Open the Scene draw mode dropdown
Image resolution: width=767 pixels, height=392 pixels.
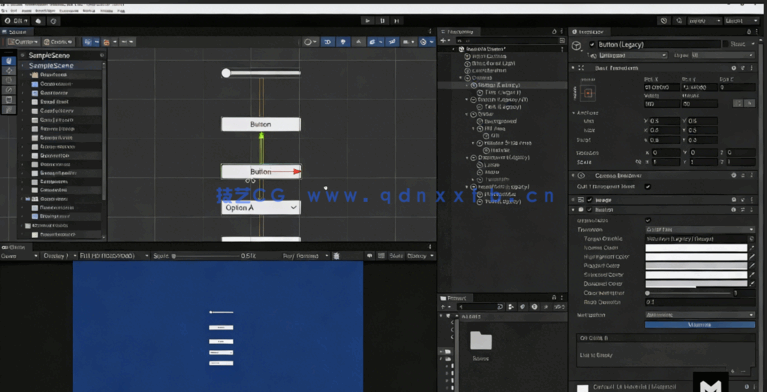coord(311,42)
